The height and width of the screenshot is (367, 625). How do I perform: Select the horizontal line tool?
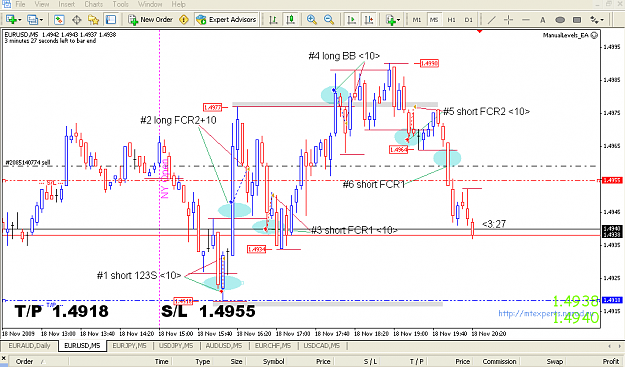coord(526,19)
